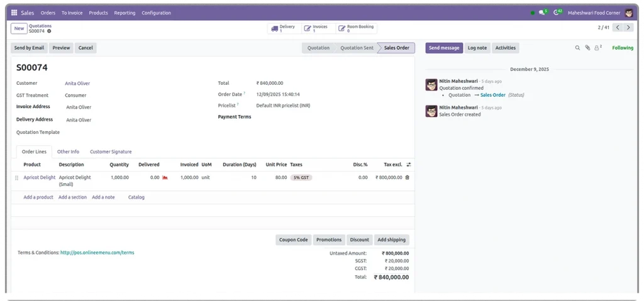Go to next record with right arrow
This screenshot has width=644, height=301.
click(628, 28)
